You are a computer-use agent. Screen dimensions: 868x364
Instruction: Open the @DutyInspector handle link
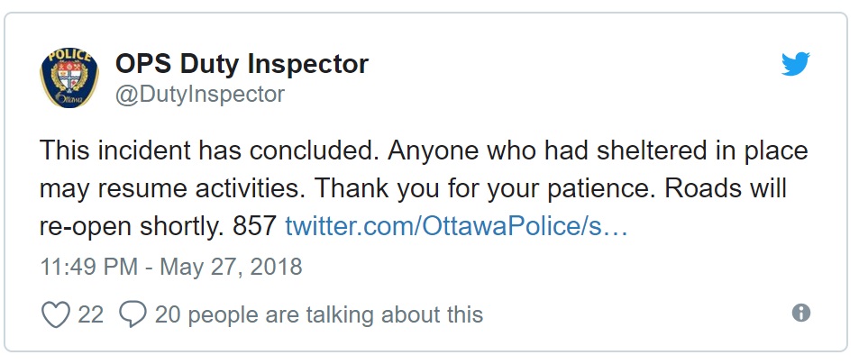(200, 94)
